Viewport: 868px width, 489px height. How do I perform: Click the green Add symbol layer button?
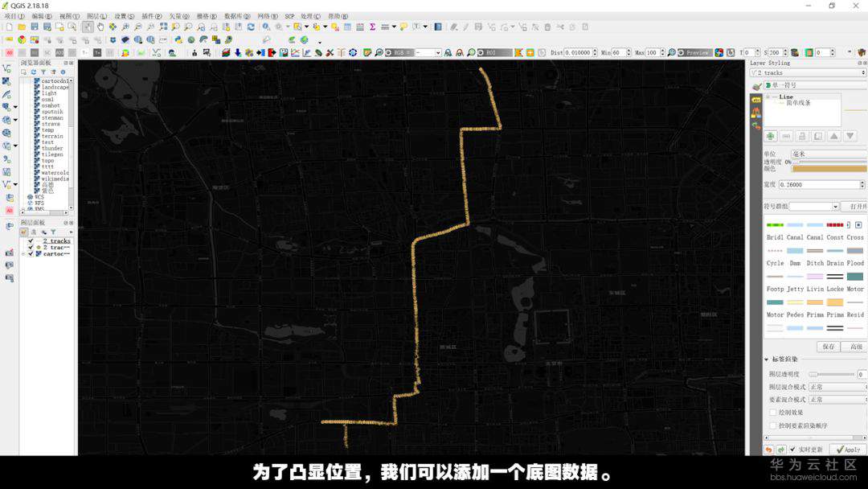tap(771, 136)
